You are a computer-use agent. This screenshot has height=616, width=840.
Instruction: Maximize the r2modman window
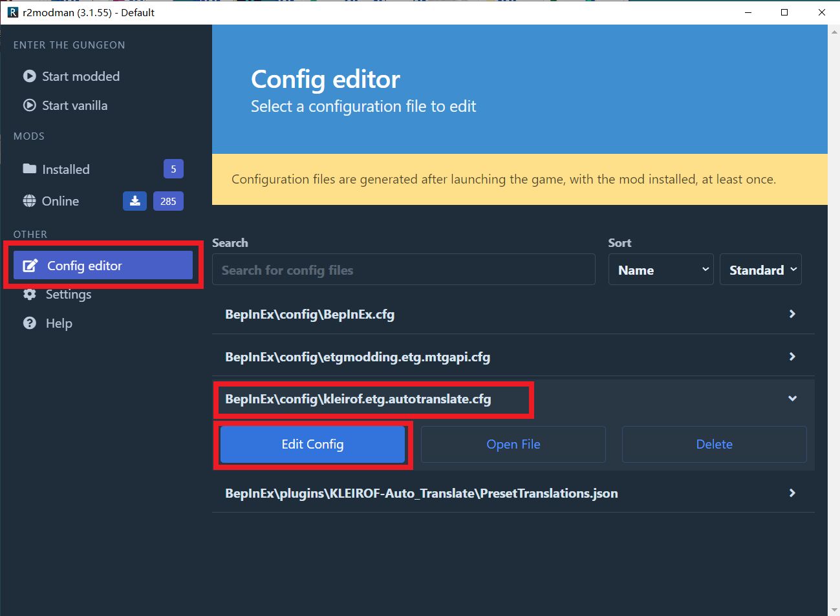coord(784,12)
